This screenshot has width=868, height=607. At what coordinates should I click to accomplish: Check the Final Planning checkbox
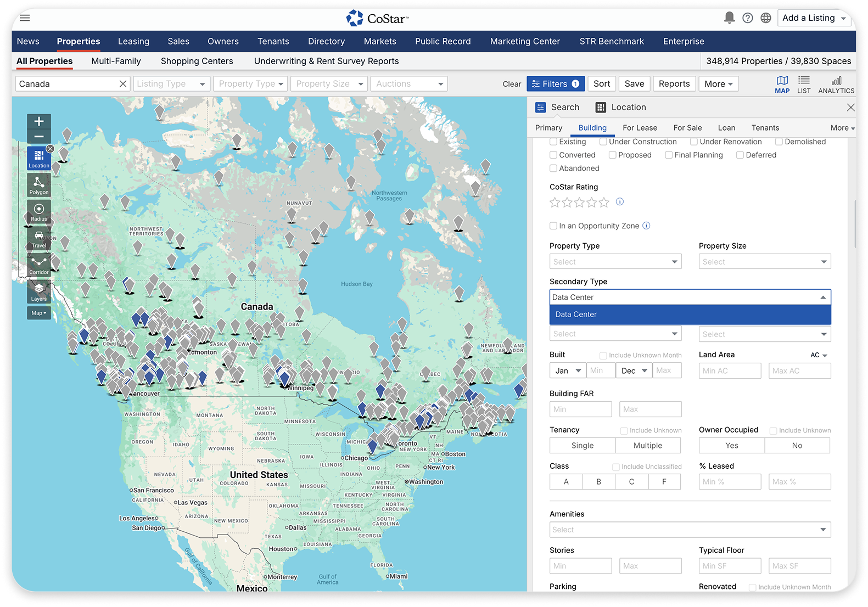[x=669, y=155]
